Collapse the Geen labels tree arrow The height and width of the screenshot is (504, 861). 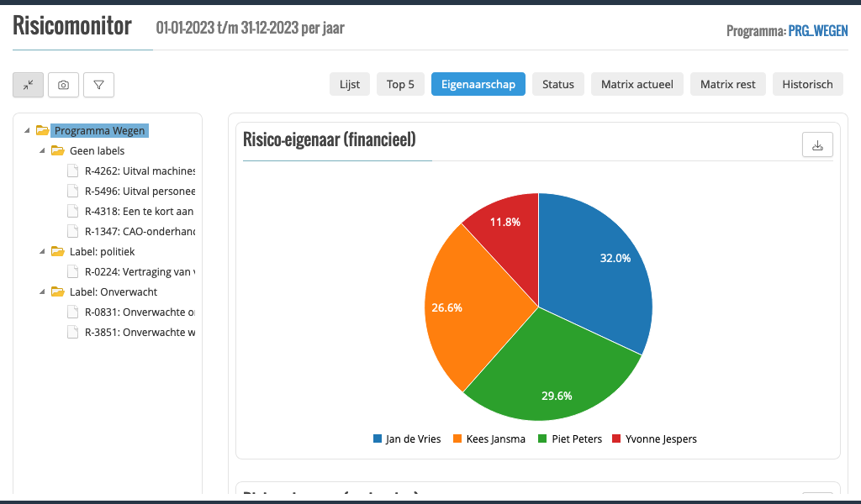(x=43, y=151)
